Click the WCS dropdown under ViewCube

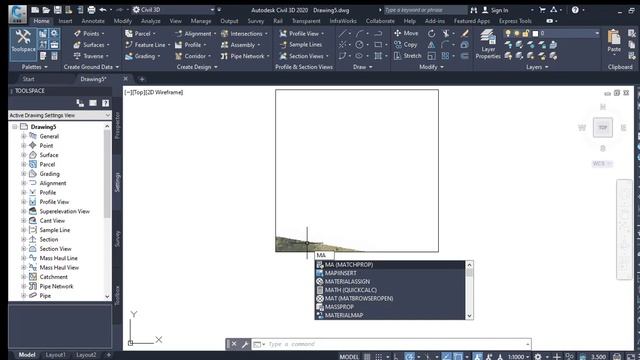[x=602, y=164]
